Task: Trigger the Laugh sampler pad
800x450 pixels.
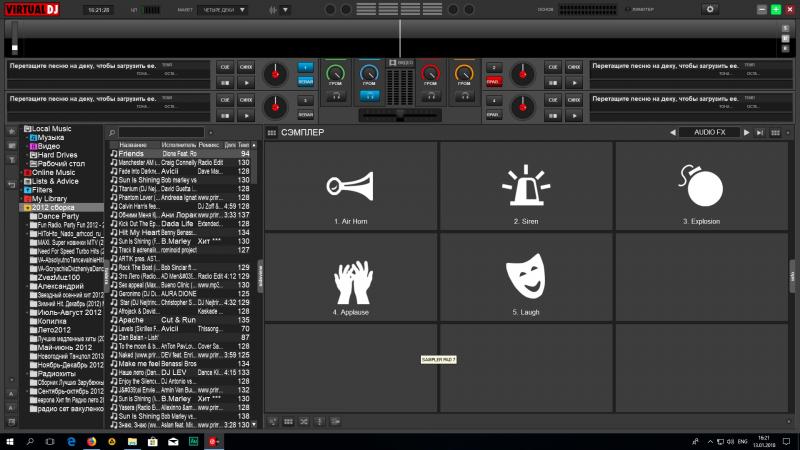Action: [x=526, y=278]
